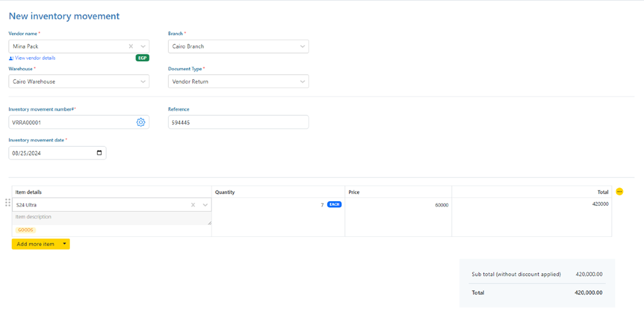644x309 pixels.
Task: Expand the Document Type dropdown
Action: 302,81
